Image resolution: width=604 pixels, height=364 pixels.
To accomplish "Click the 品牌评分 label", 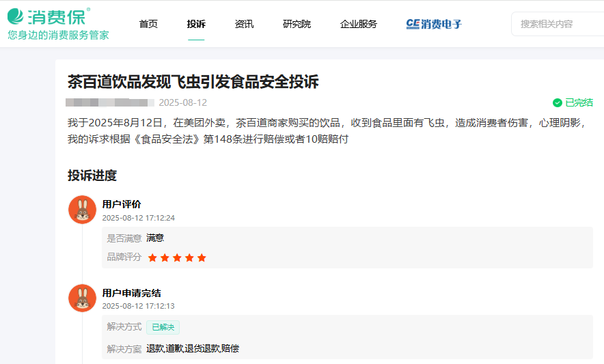I will 124,257.
